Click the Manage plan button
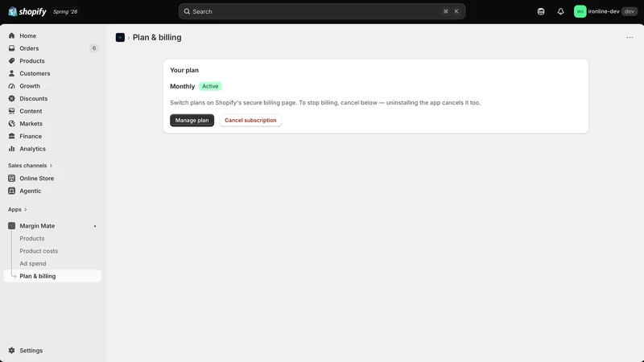The image size is (644, 362). [192, 120]
